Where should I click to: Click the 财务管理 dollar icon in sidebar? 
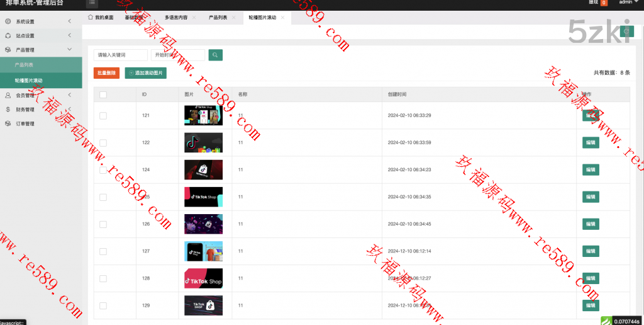[x=8, y=109]
